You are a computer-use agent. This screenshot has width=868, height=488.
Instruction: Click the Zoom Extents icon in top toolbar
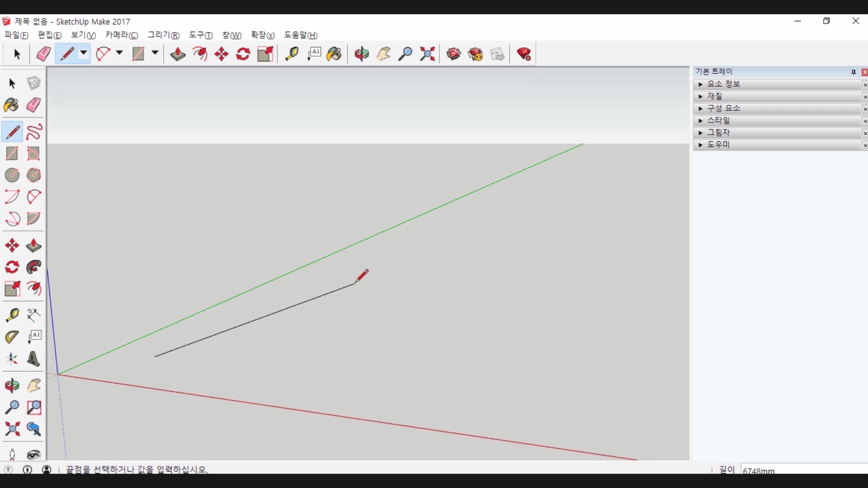pos(427,54)
